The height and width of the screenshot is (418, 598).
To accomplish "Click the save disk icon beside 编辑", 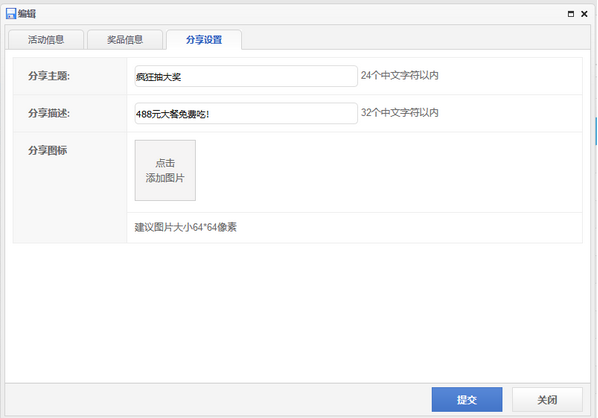I will click(x=11, y=14).
